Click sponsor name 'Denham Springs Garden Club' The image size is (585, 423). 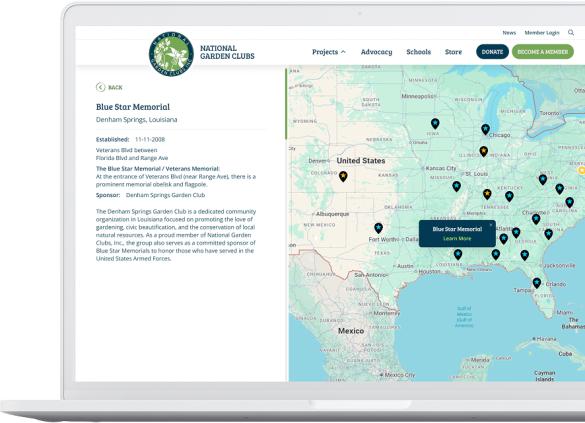[165, 195]
